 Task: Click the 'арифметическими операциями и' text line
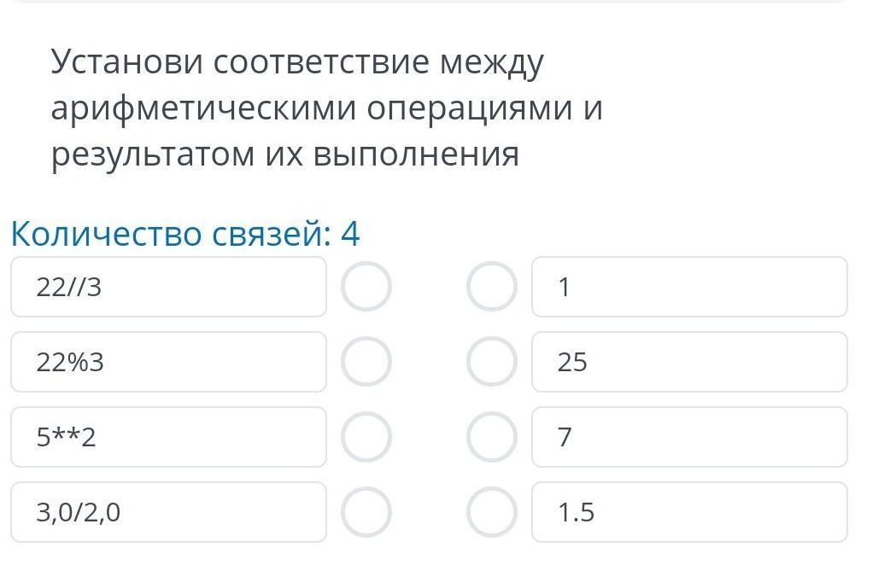(327, 109)
